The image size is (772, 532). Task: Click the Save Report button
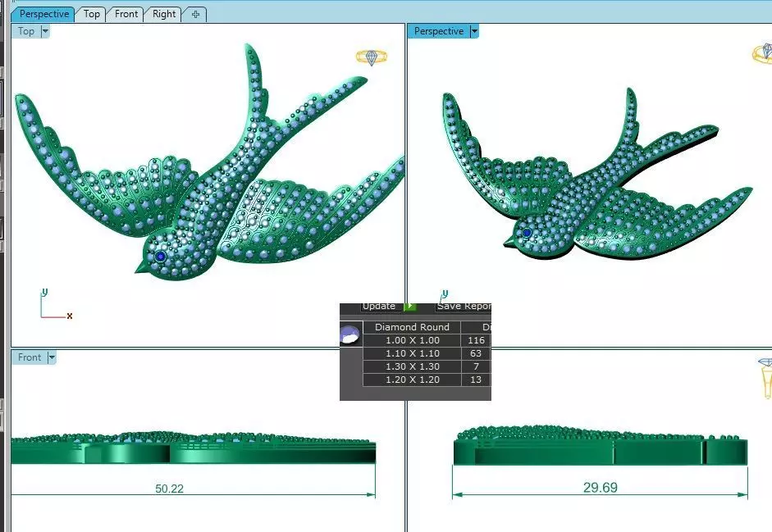464,306
